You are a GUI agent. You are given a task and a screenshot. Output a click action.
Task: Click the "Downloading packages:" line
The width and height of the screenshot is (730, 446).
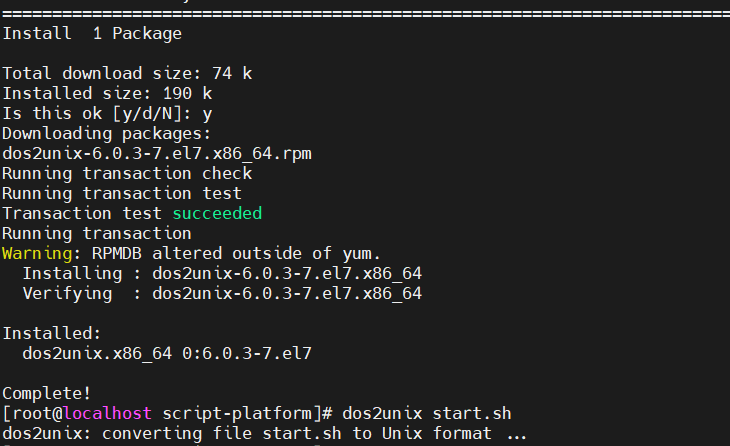107,133
